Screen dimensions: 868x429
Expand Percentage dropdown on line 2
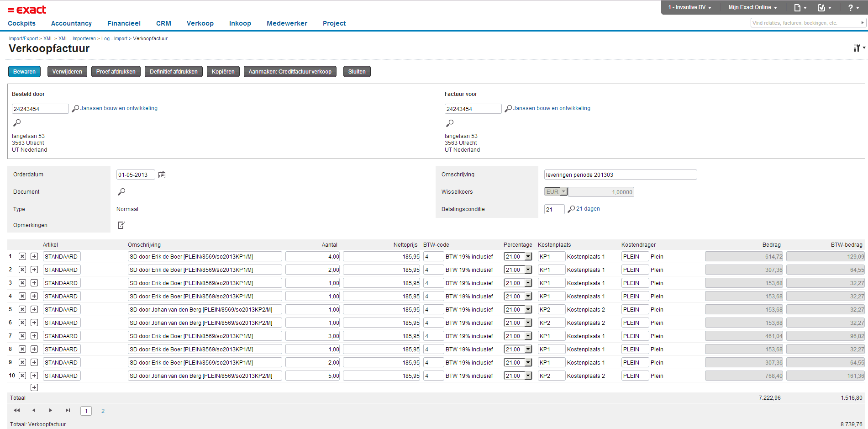528,270
